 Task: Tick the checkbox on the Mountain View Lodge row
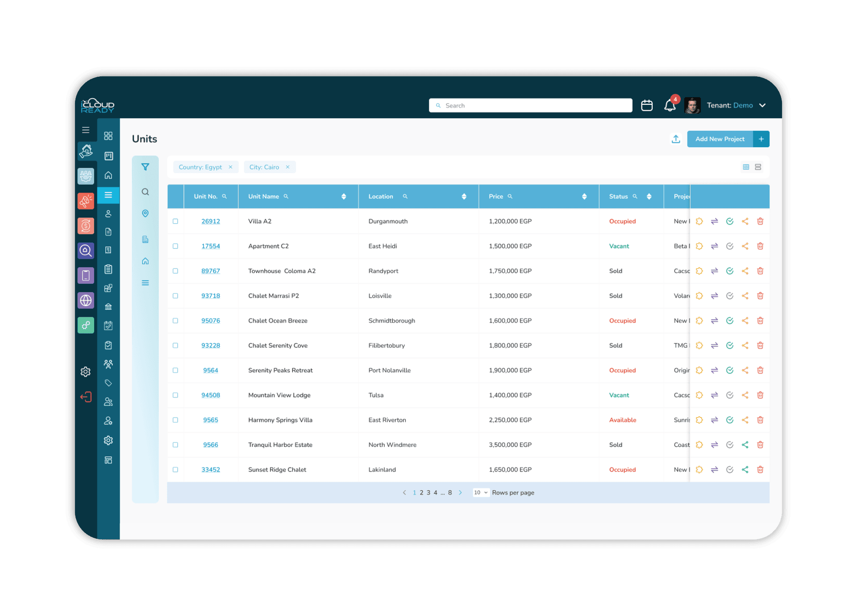[x=175, y=395]
